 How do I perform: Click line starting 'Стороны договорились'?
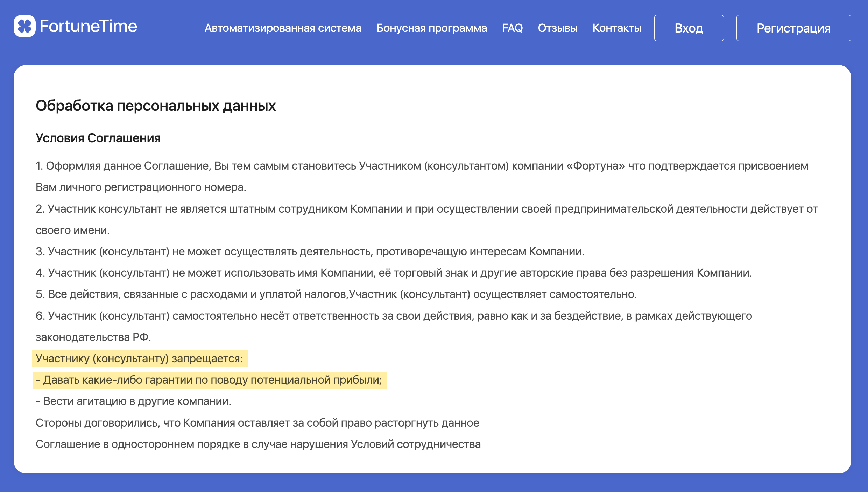click(x=257, y=423)
